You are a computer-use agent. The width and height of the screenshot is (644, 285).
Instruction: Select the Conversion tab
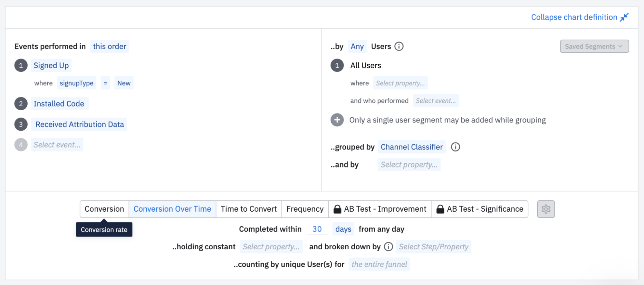(x=104, y=209)
